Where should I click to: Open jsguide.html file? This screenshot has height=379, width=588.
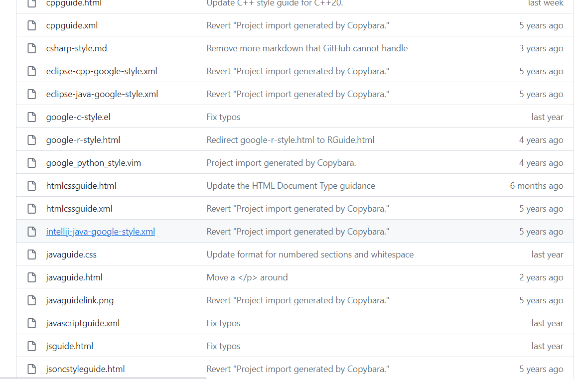(x=70, y=346)
